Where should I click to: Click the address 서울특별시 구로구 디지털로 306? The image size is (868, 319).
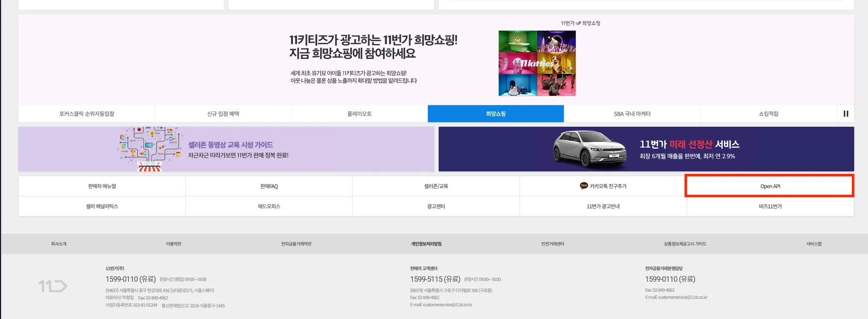[451, 291]
